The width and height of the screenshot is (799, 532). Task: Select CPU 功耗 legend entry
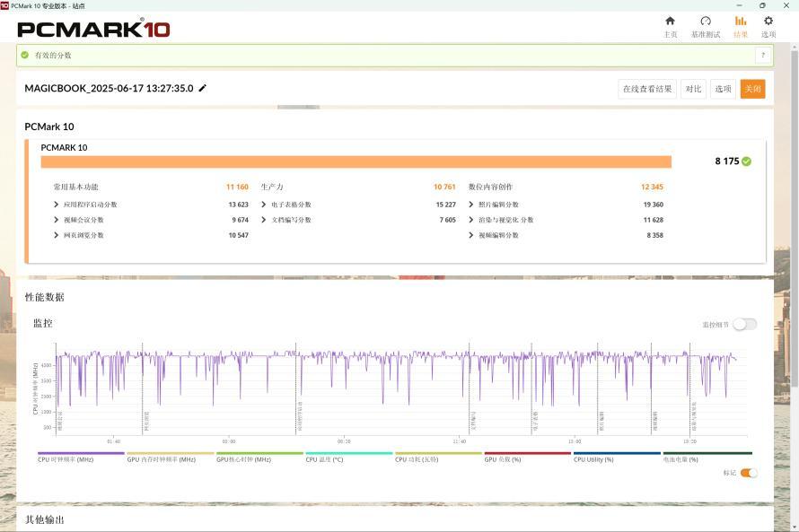438,457
